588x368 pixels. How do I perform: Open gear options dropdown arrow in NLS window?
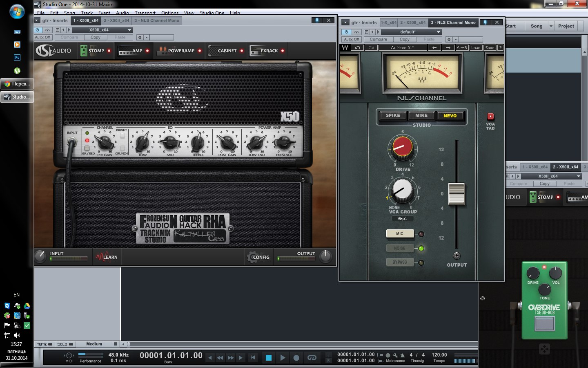(456, 39)
